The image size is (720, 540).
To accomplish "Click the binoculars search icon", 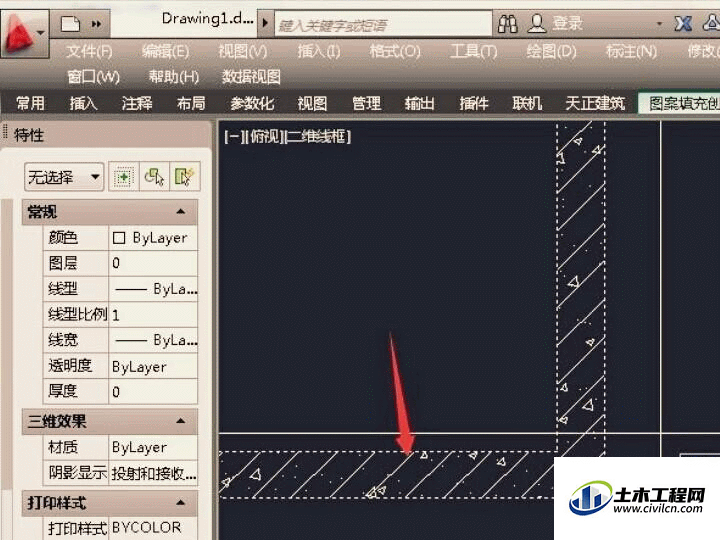I will [x=508, y=24].
